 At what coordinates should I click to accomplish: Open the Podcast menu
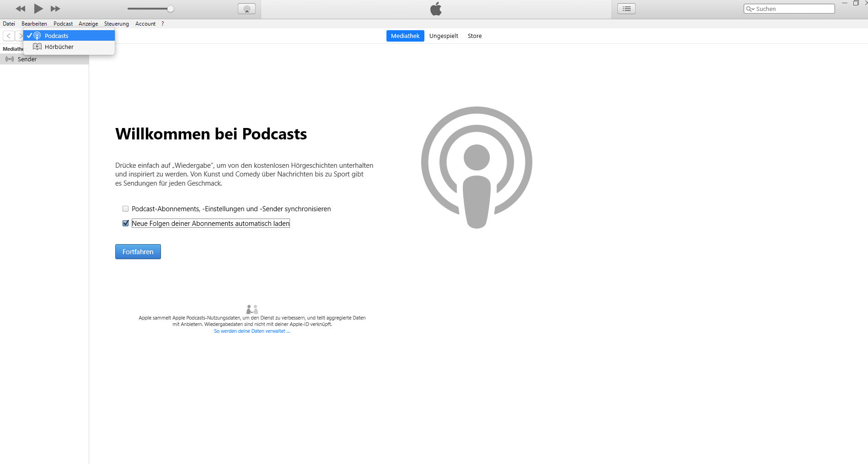click(63, 24)
